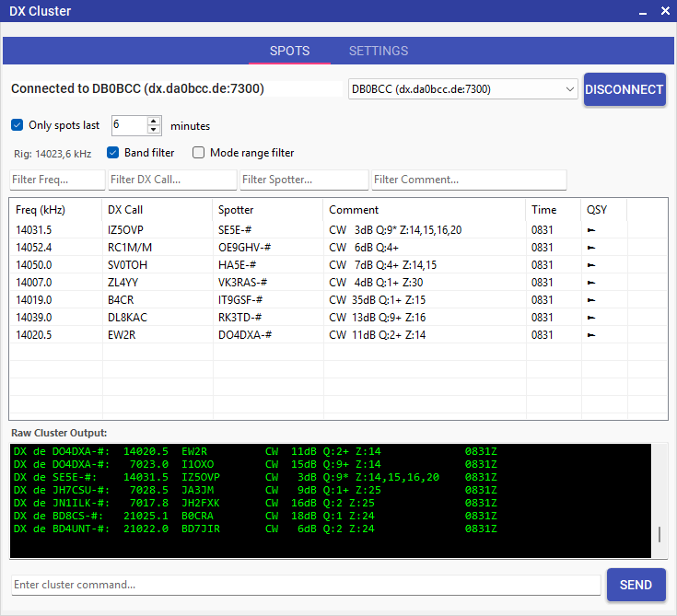The image size is (677, 616).
Task: Click spotter RK3TD-# cell
Action: pyautogui.click(x=239, y=318)
